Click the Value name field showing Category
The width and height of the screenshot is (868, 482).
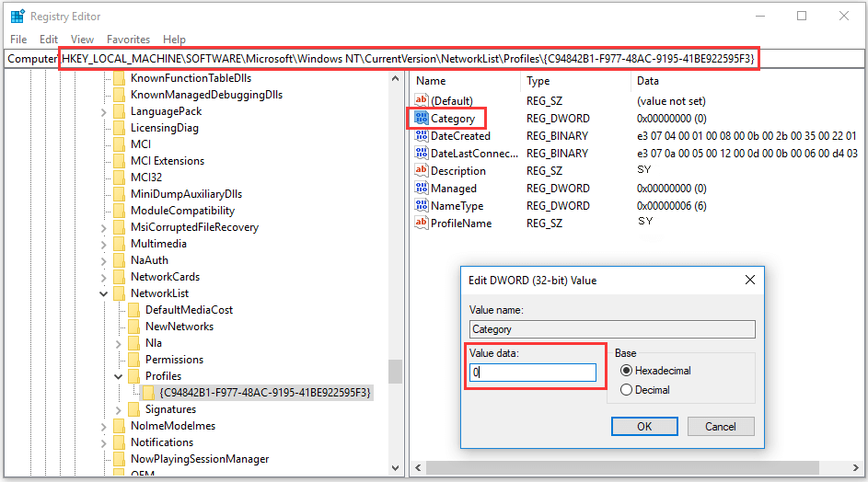612,329
